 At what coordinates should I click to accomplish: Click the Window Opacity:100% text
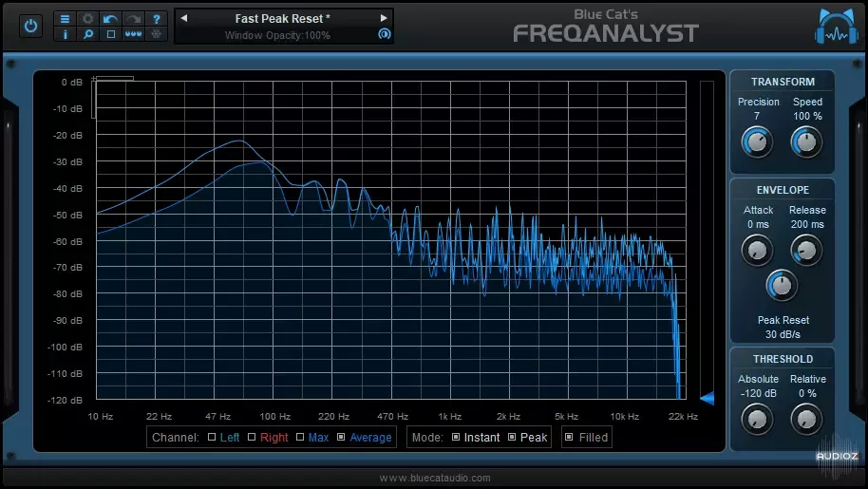(x=277, y=35)
